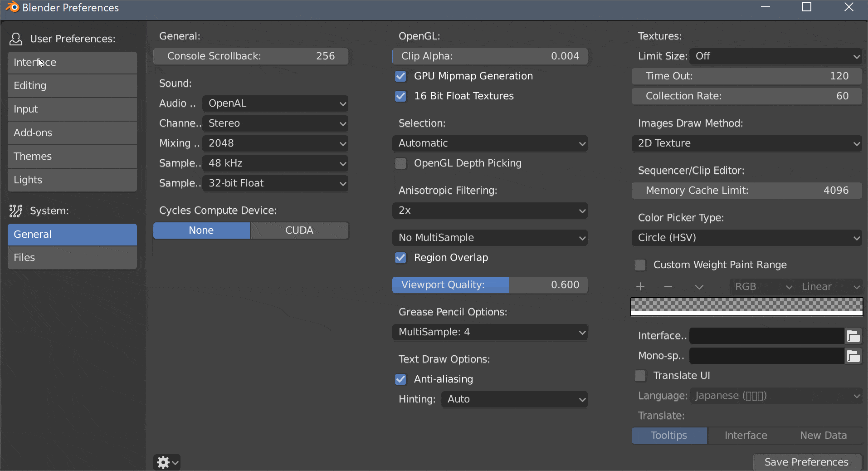Toggle text Anti-aliasing checkbox

[x=400, y=379]
